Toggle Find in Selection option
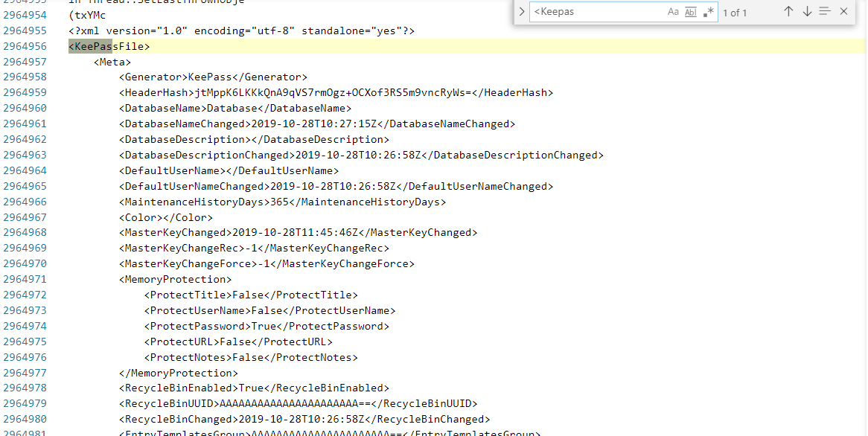The width and height of the screenshot is (868, 436). (825, 12)
